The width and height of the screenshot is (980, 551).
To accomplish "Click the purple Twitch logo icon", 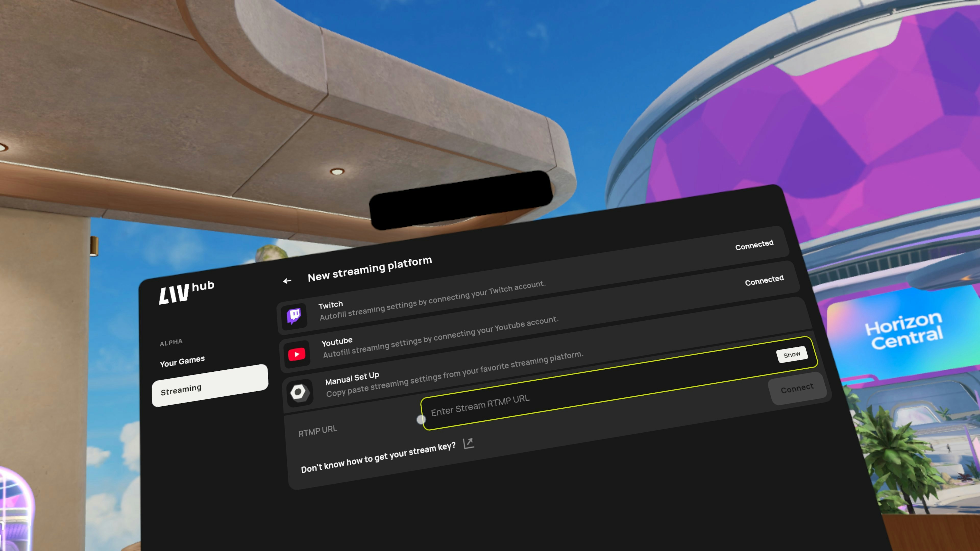I will [294, 316].
